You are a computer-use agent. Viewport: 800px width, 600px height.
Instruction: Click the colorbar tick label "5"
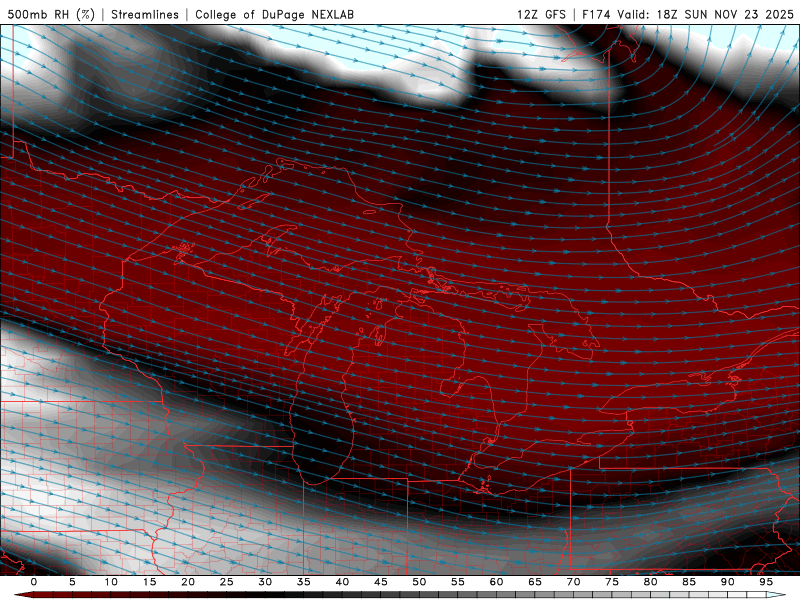[72, 582]
